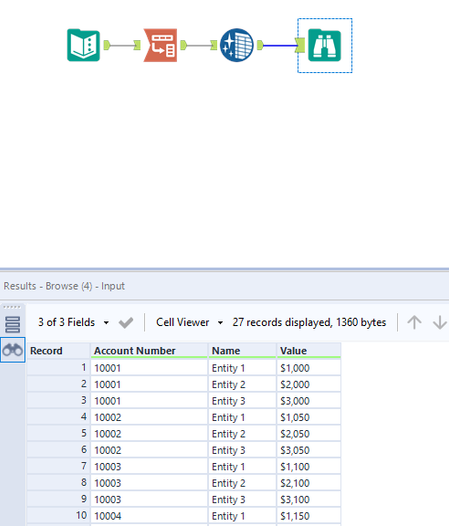Select record 1's account number 10001
This screenshot has width=449, height=526.
pos(149,368)
